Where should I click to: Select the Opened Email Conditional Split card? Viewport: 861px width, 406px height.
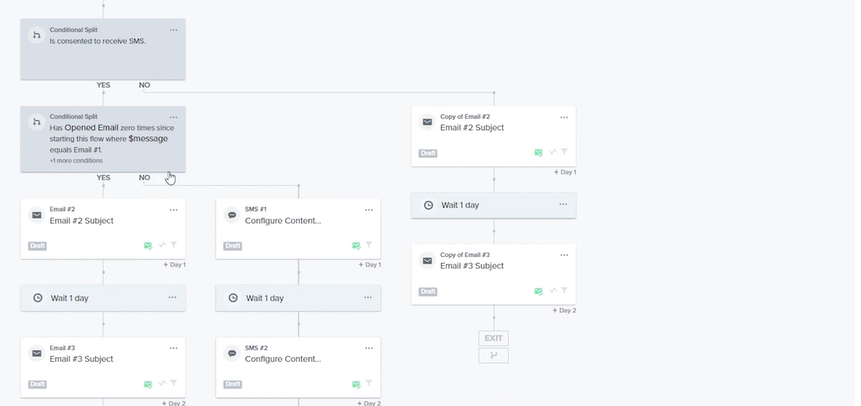(x=102, y=139)
